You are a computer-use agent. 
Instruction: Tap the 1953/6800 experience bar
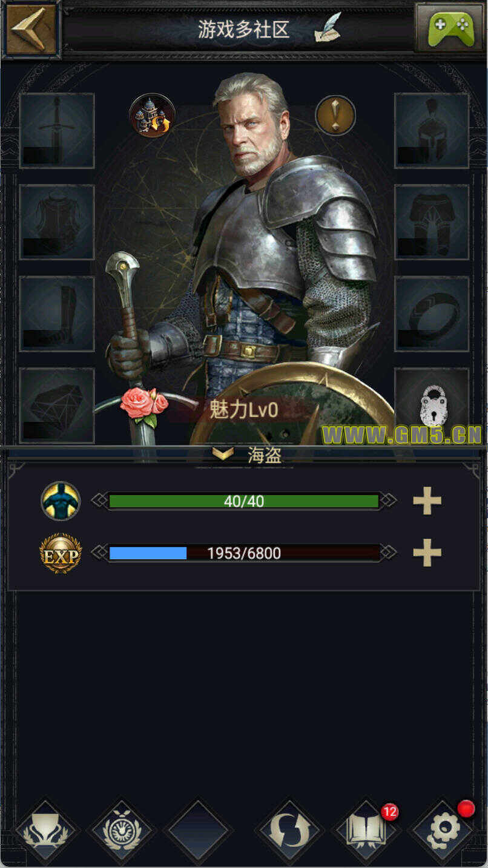(x=244, y=553)
